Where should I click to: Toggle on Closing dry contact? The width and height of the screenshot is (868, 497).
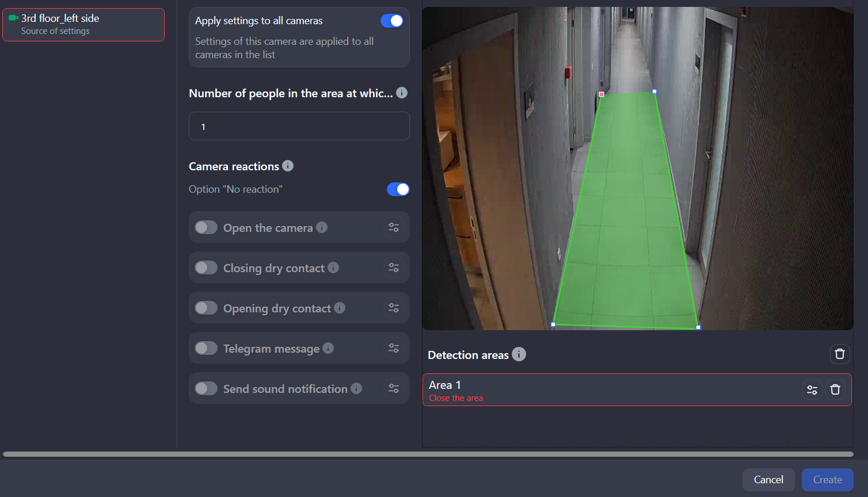pos(206,267)
